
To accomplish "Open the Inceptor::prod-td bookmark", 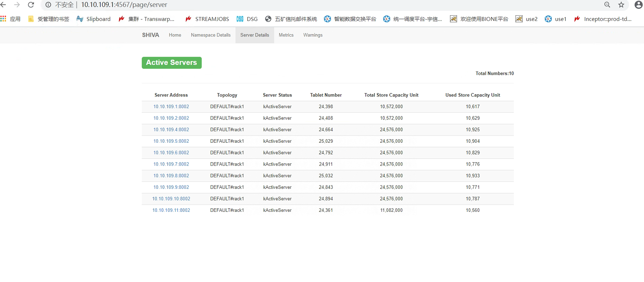I will coord(603,19).
